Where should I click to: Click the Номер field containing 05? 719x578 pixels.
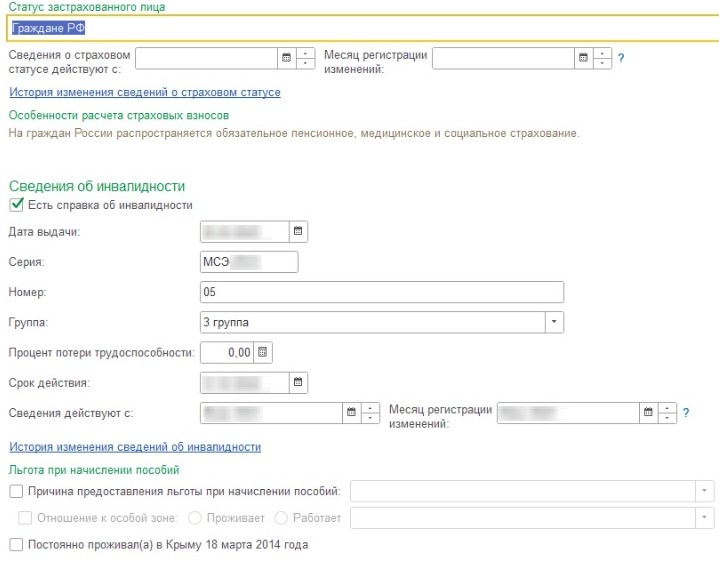[x=382, y=292]
